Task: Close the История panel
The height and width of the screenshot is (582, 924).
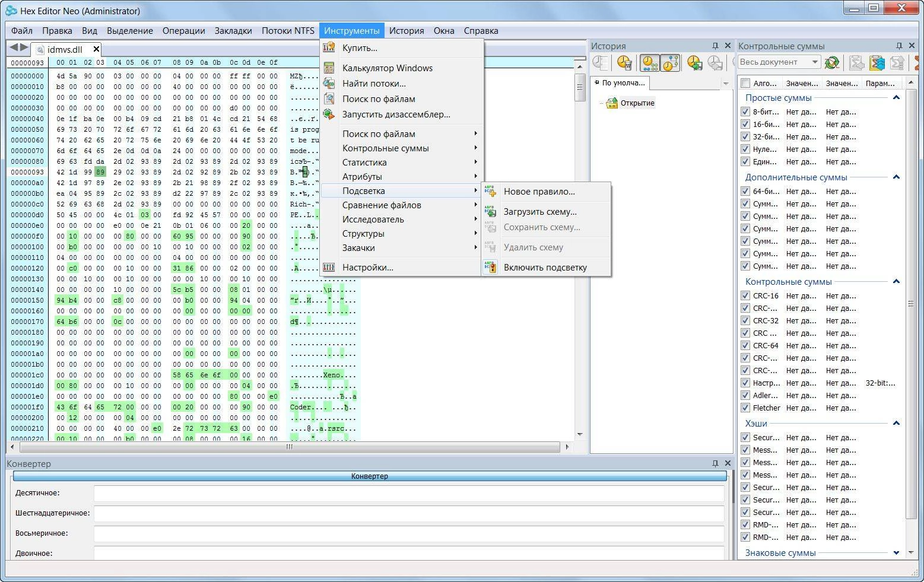Action: [x=728, y=46]
